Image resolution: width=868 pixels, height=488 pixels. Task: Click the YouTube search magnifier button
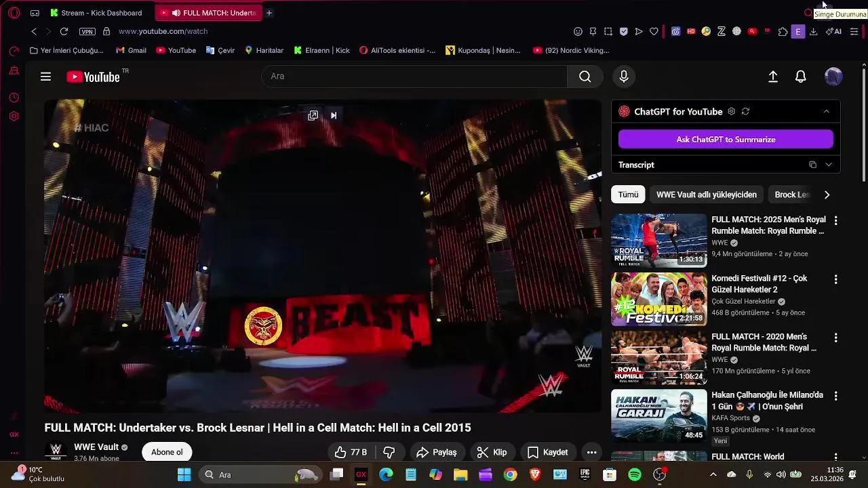coord(585,77)
